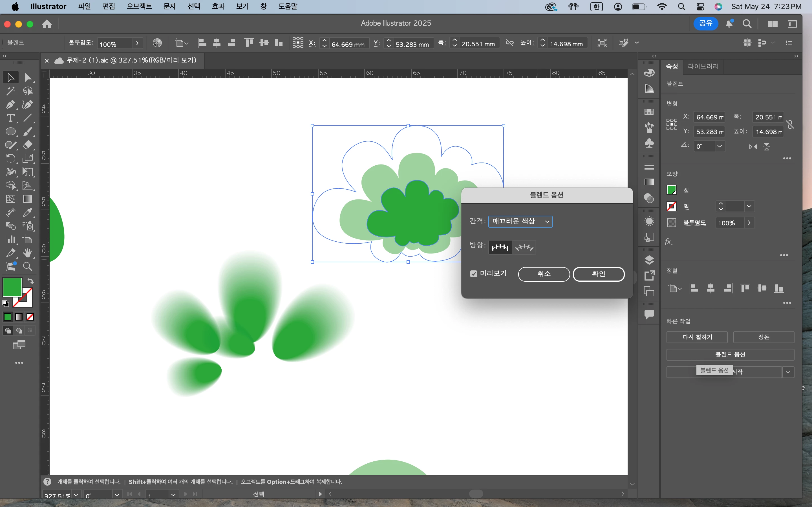Select the Pen tool in toolbar
This screenshot has width=812, height=507.
point(10,104)
